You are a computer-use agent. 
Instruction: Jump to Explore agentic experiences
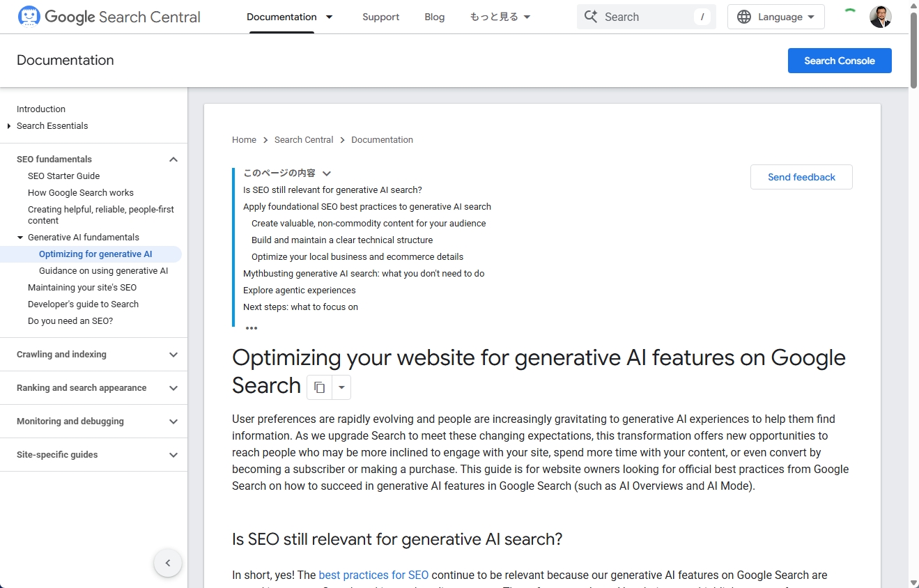[x=300, y=291]
